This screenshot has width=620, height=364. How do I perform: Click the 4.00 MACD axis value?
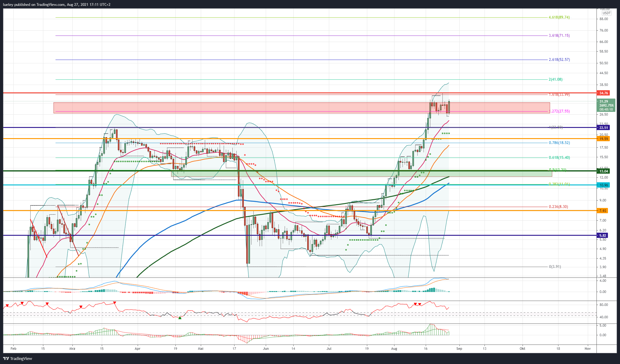pos(603,281)
